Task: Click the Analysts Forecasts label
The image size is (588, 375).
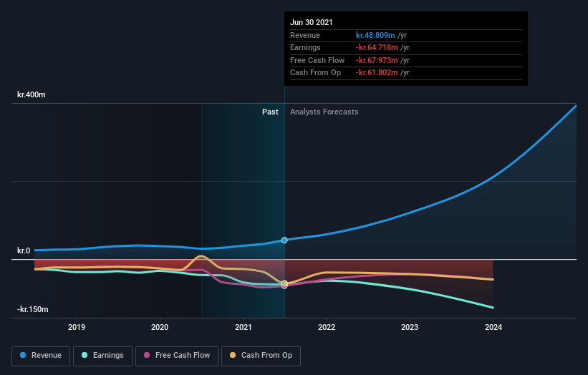Action: coord(324,112)
